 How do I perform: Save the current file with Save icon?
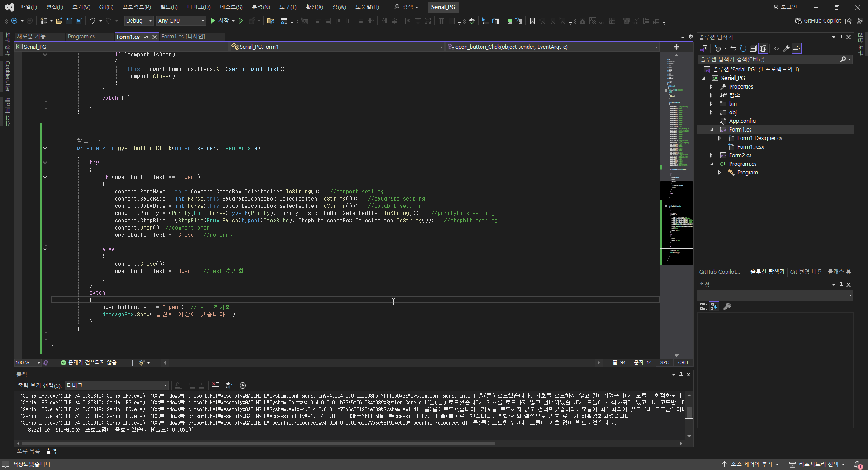pyautogui.click(x=69, y=21)
